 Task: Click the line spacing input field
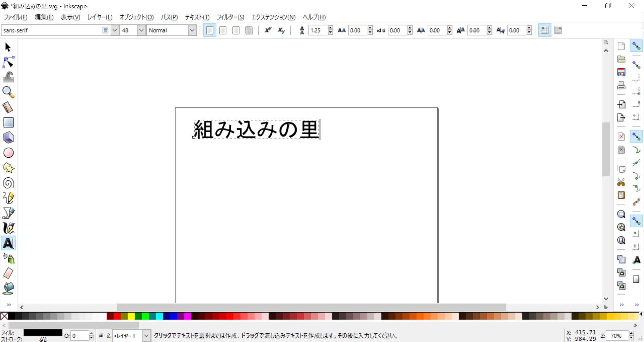tap(318, 30)
